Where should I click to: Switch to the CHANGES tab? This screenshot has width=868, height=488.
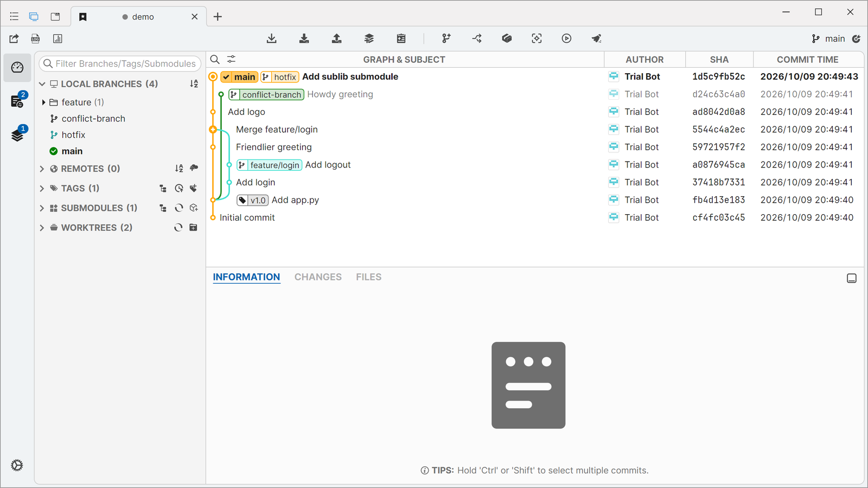pos(318,277)
